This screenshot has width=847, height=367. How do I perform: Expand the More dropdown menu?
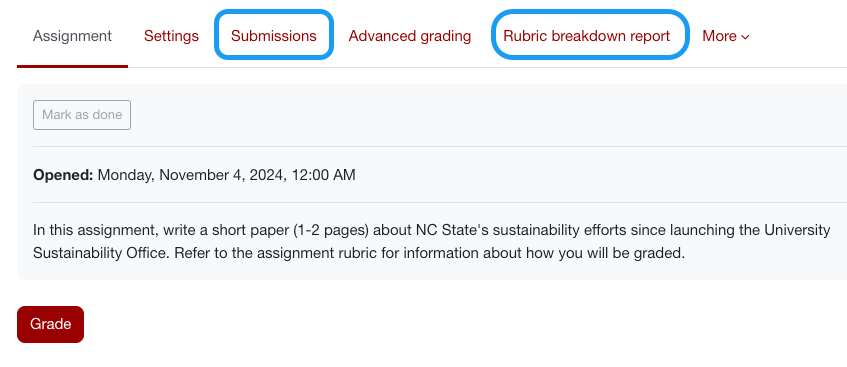tap(725, 36)
